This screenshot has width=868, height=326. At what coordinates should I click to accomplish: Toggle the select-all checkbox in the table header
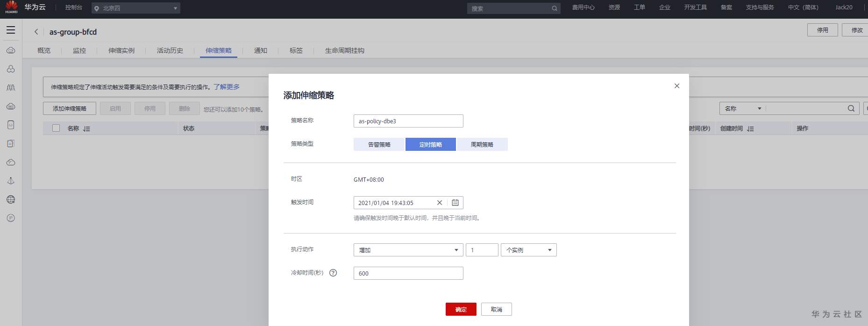[56, 128]
